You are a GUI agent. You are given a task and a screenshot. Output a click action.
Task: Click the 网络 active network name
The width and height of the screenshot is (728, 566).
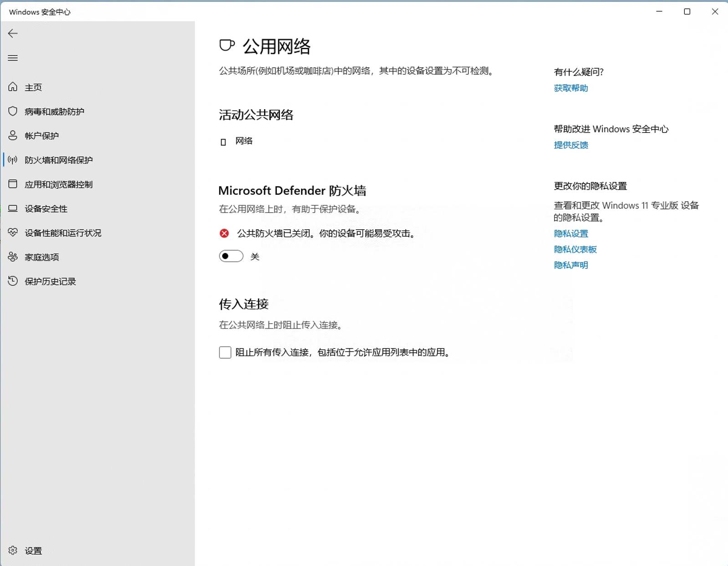(244, 141)
